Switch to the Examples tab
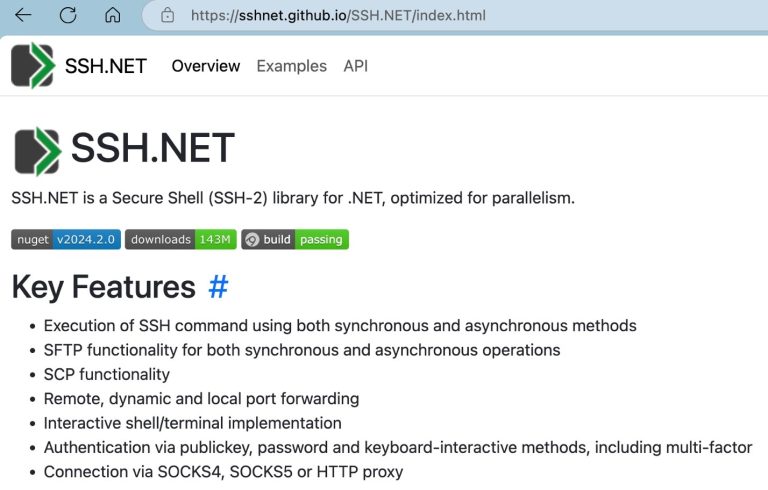The width and height of the screenshot is (768, 490). 291,66
